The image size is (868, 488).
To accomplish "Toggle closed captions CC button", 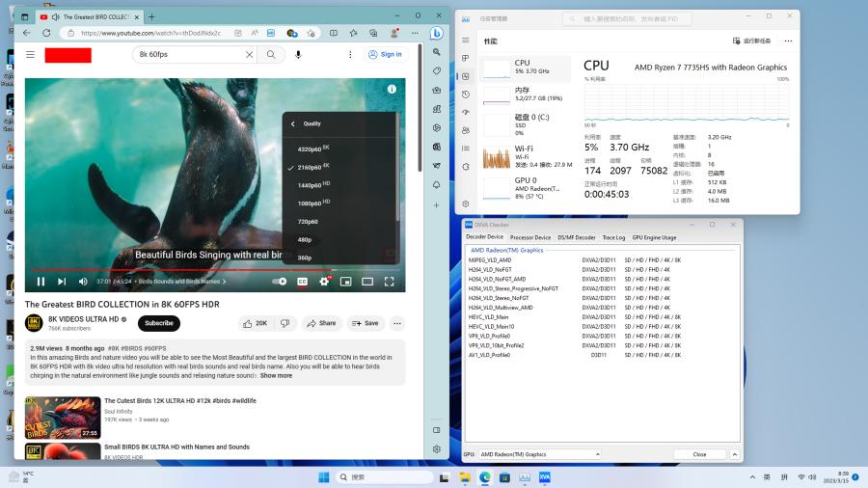I will pos(302,282).
